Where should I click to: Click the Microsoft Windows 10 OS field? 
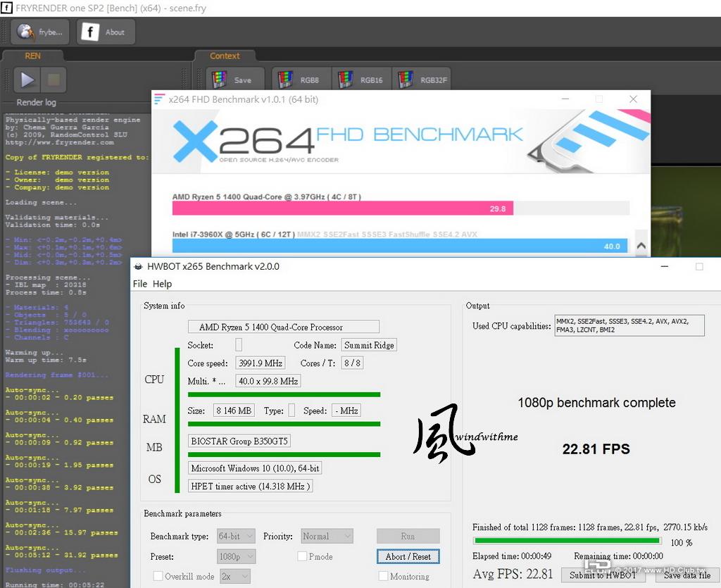[255, 468]
